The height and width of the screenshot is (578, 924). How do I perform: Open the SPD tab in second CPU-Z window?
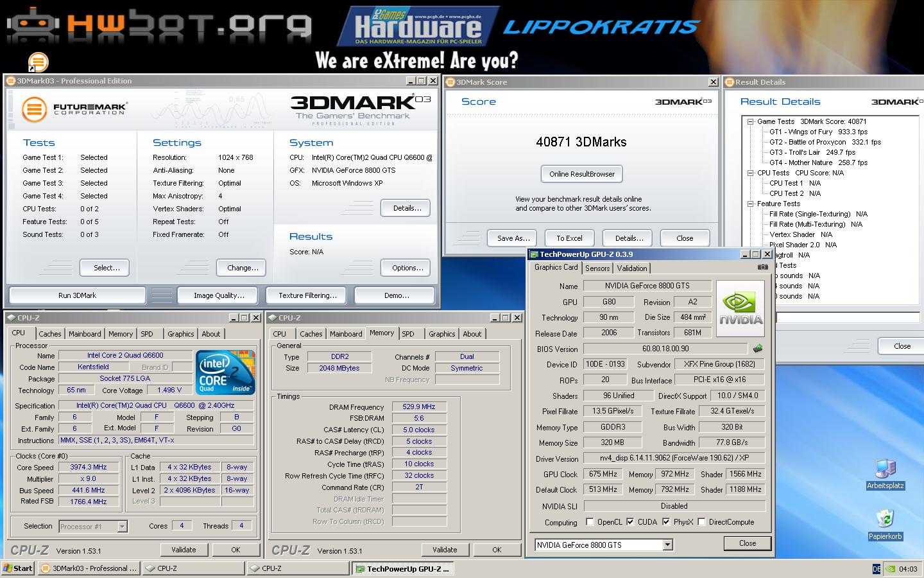pos(408,334)
